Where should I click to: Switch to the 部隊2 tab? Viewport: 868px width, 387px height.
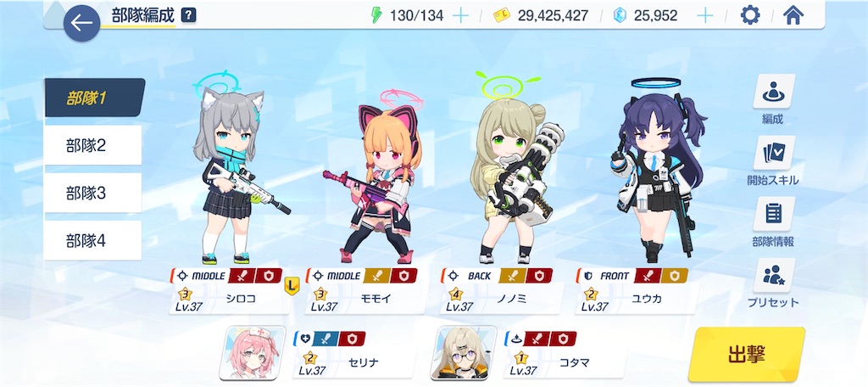92,145
